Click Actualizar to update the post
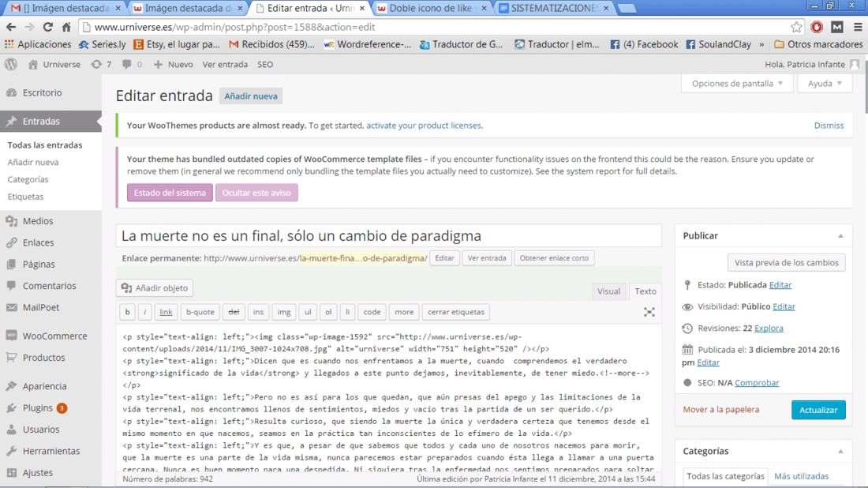Image resolution: width=868 pixels, height=488 pixels. point(818,410)
